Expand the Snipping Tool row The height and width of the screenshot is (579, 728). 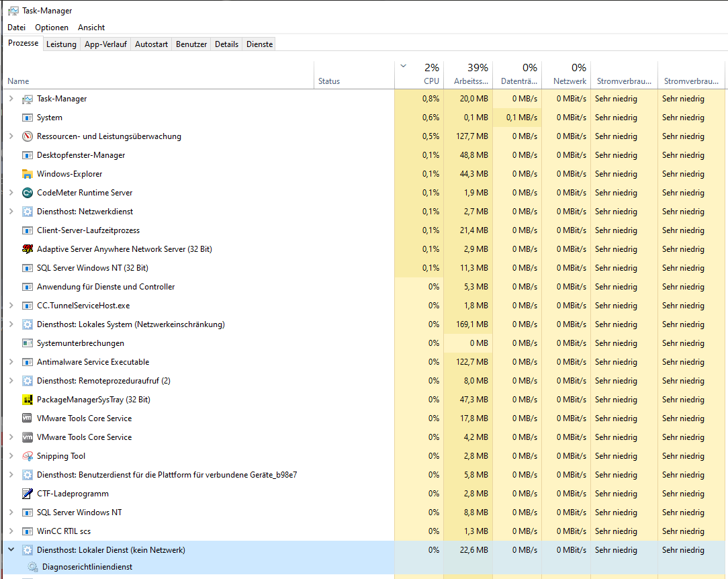tap(11, 455)
